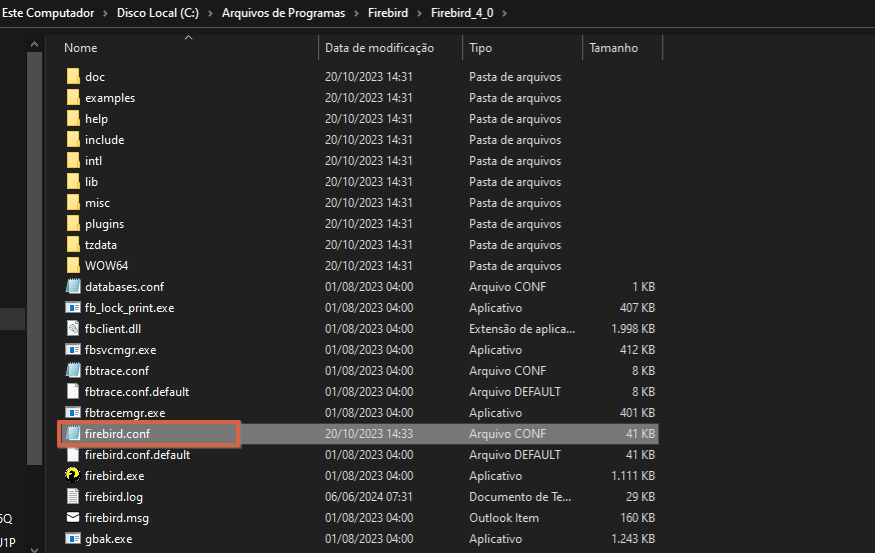Expand chevron after Este Computador breadcrumb
The image size is (875, 553).
[105, 13]
